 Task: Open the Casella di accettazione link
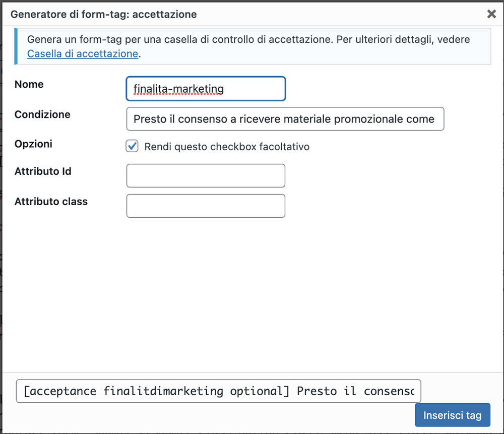83,54
